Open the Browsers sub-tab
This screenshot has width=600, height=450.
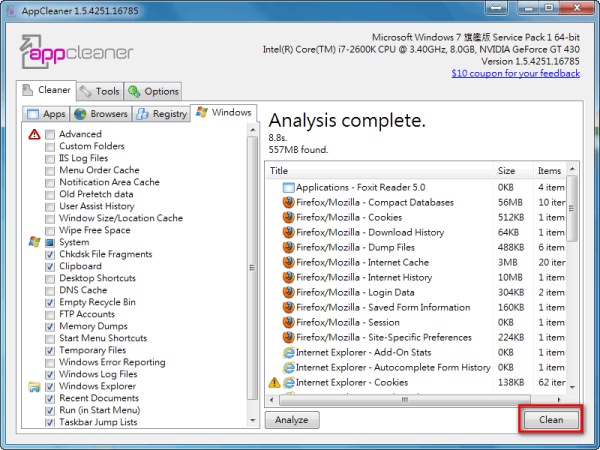[103, 114]
